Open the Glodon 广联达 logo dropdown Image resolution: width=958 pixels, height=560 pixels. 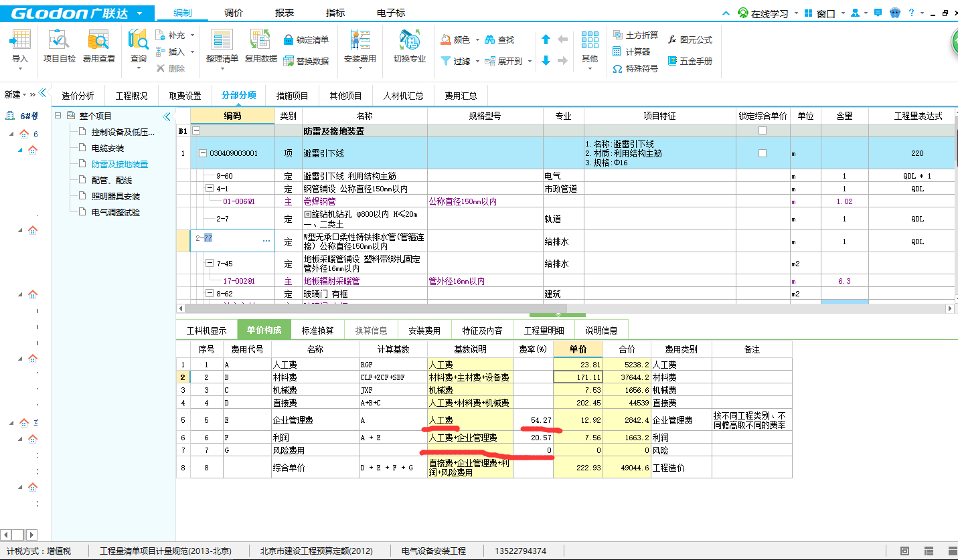pos(139,13)
